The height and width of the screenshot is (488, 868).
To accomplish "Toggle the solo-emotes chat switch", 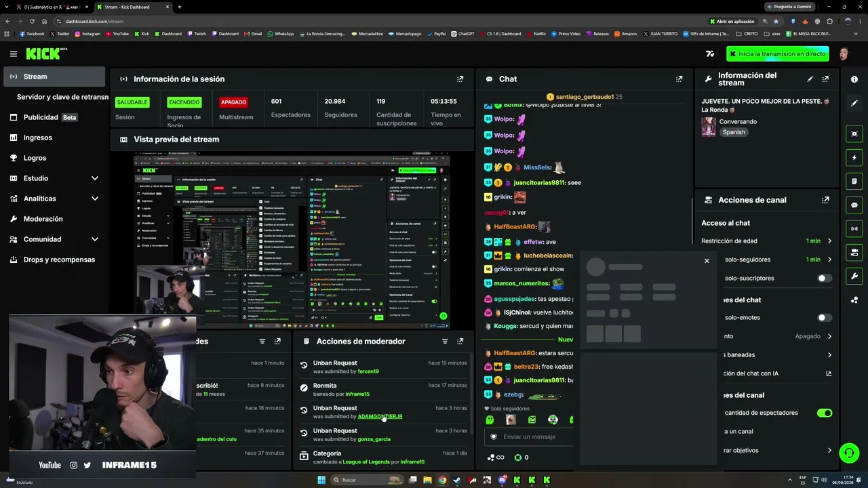I will (825, 317).
